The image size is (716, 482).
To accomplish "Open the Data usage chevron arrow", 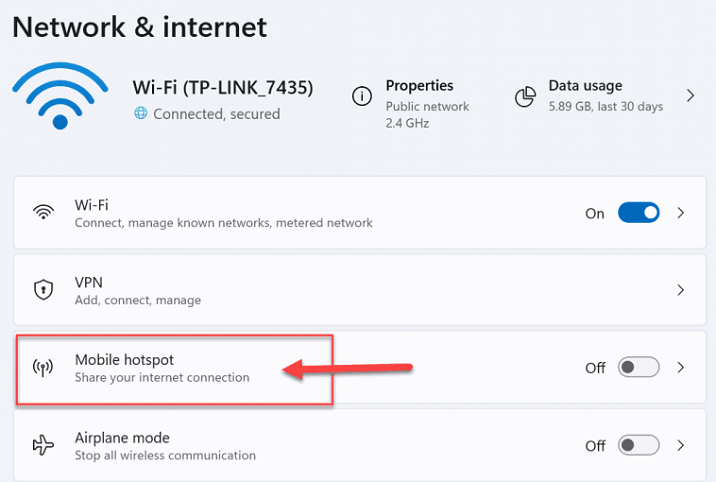I will tap(690, 96).
